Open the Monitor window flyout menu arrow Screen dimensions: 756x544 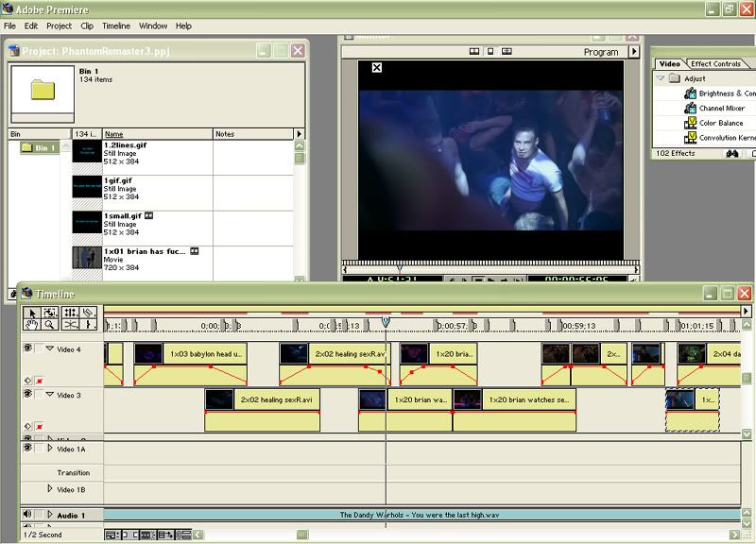coord(634,51)
